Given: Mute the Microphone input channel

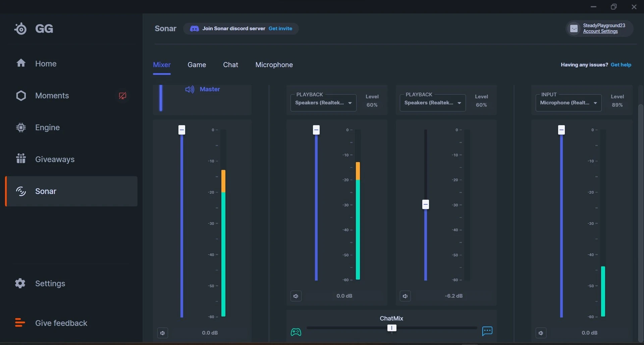Looking at the screenshot, I should [541, 333].
